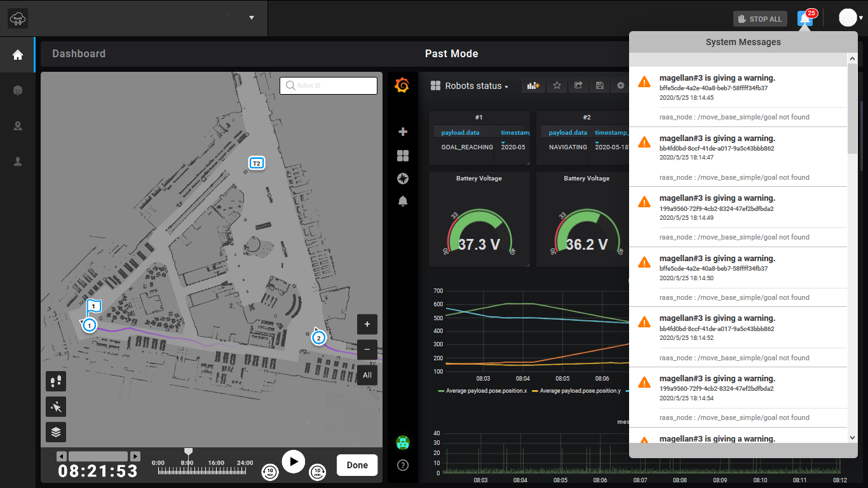Screen dimensions: 868x488
Task: Skip back 10 minutes
Action: (x=270, y=471)
